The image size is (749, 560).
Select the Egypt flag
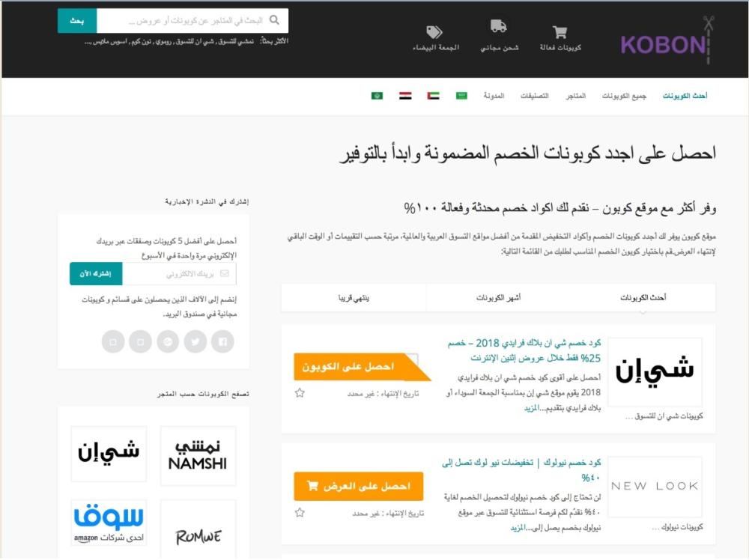click(x=405, y=96)
